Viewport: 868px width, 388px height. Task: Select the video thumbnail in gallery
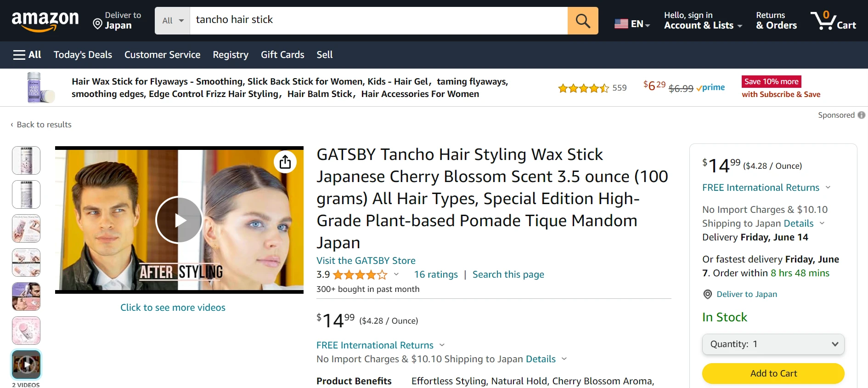pos(26,365)
